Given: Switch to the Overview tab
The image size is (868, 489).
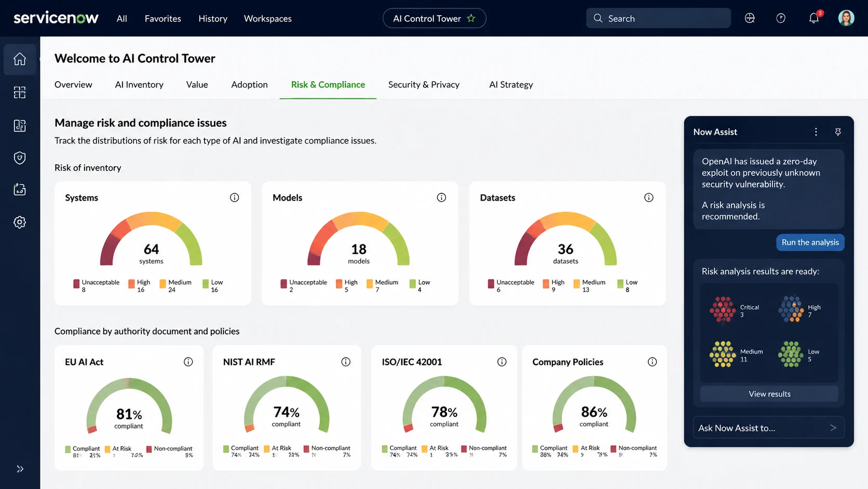Looking at the screenshot, I should (x=73, y=84).
